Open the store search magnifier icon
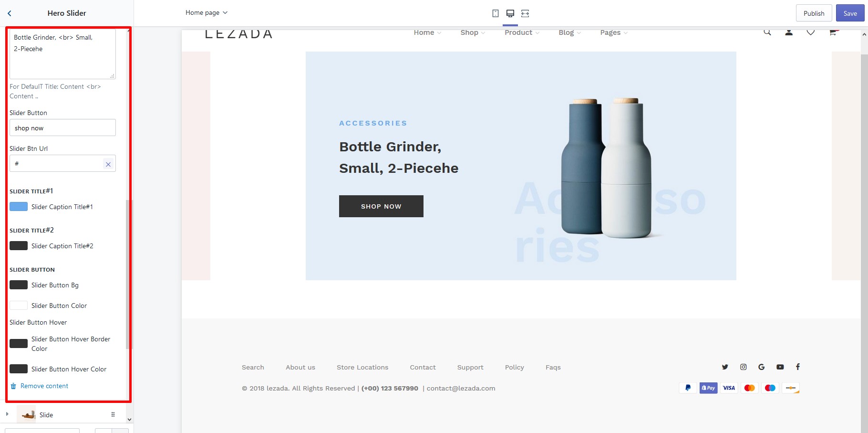Image resolution: width=868 pixels, height=433 pixels. [x=767, y=32]
